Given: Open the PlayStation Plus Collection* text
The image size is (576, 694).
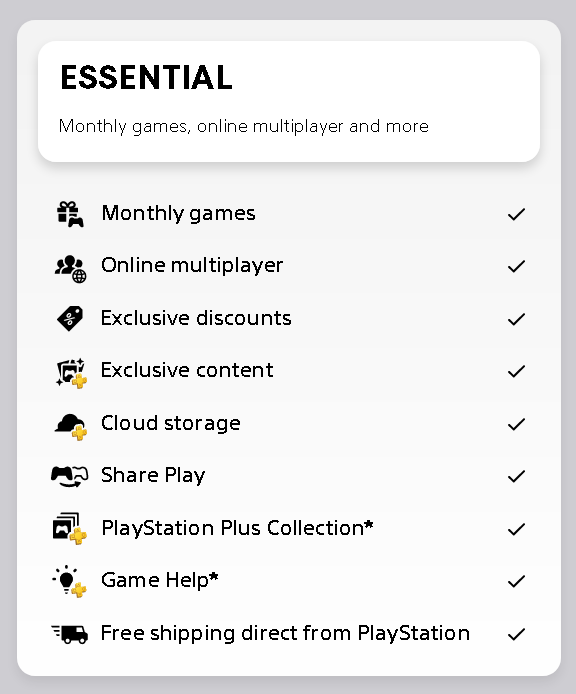Looking at the screenshot, I should [237, 528].
